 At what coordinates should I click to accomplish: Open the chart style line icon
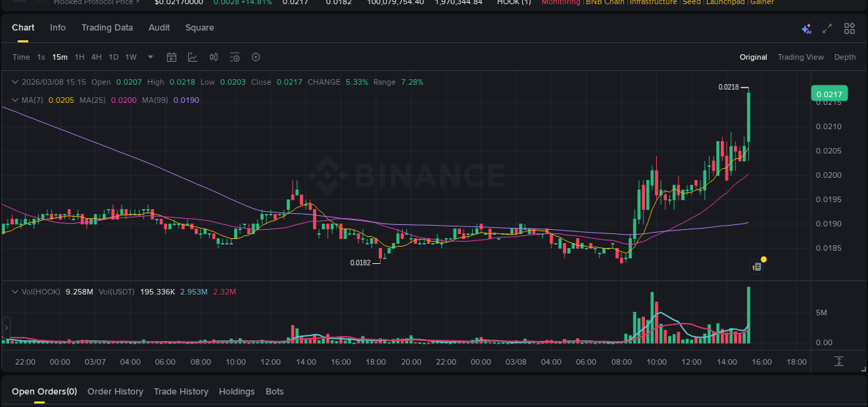pyautogui.click(x=192, y=57)
